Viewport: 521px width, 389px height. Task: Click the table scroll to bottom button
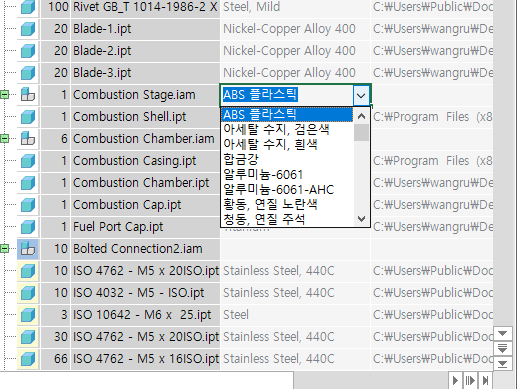[x=502, y=363]
